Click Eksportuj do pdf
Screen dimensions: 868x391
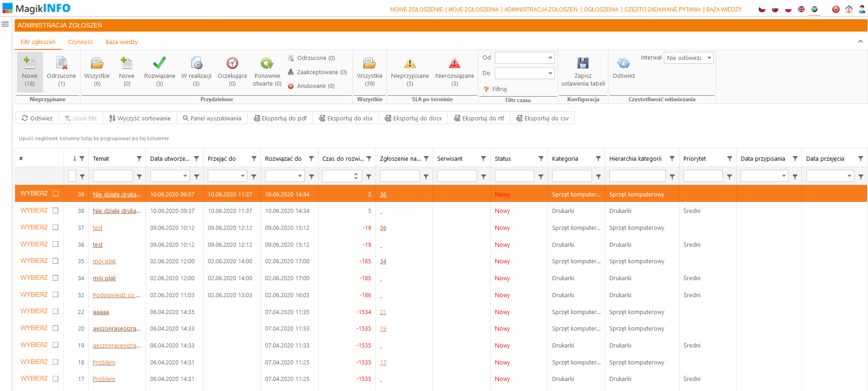(x=280, y=118)
